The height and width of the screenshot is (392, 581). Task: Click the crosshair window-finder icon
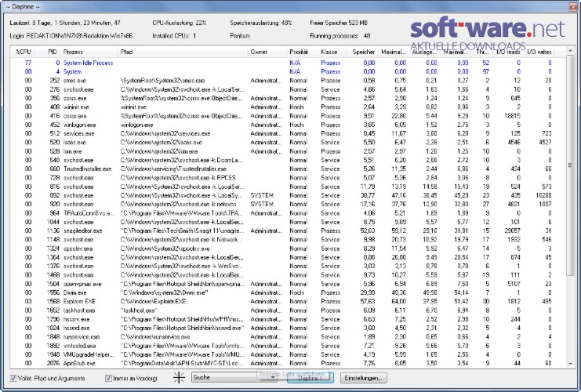179,377
